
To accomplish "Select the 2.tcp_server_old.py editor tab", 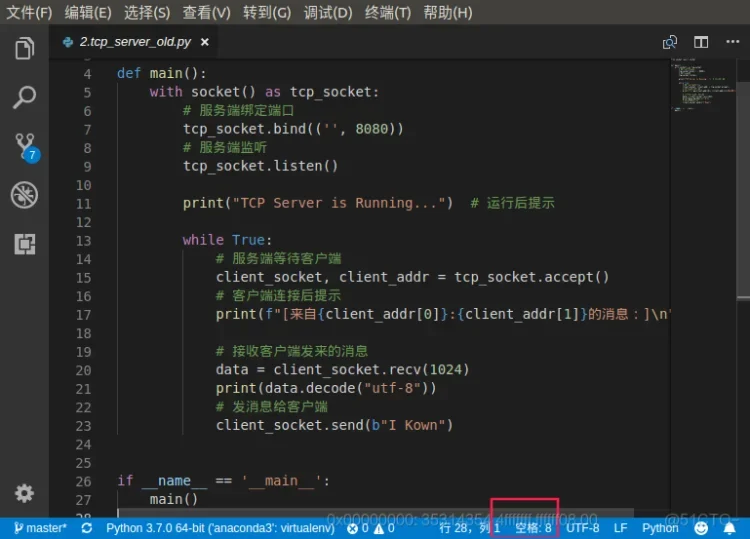I will (x=135, y=42).
